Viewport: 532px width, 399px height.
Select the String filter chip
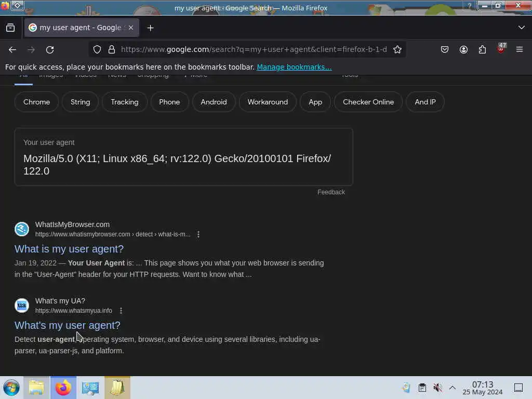point(81,102)
